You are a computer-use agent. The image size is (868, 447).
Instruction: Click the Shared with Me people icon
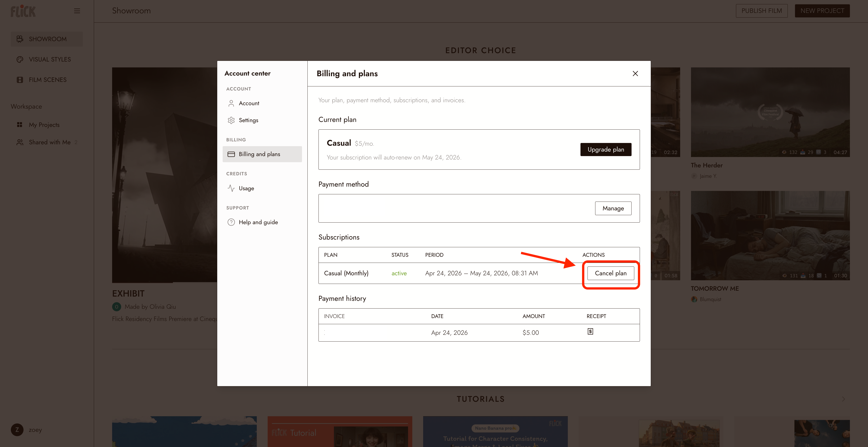(x=20, y=142)
